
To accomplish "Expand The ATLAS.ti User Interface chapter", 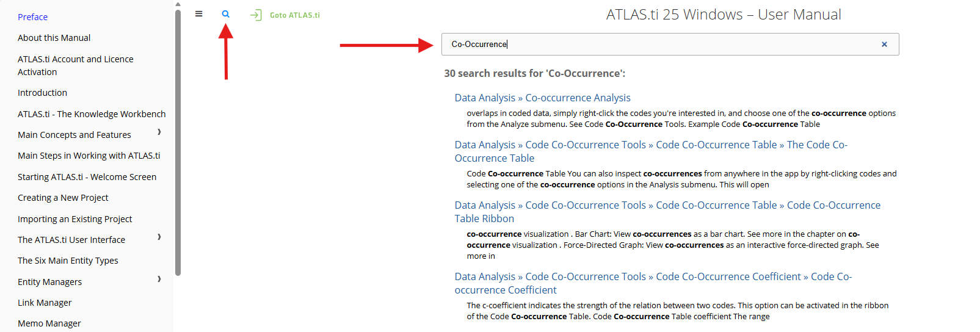I will 159,237.
